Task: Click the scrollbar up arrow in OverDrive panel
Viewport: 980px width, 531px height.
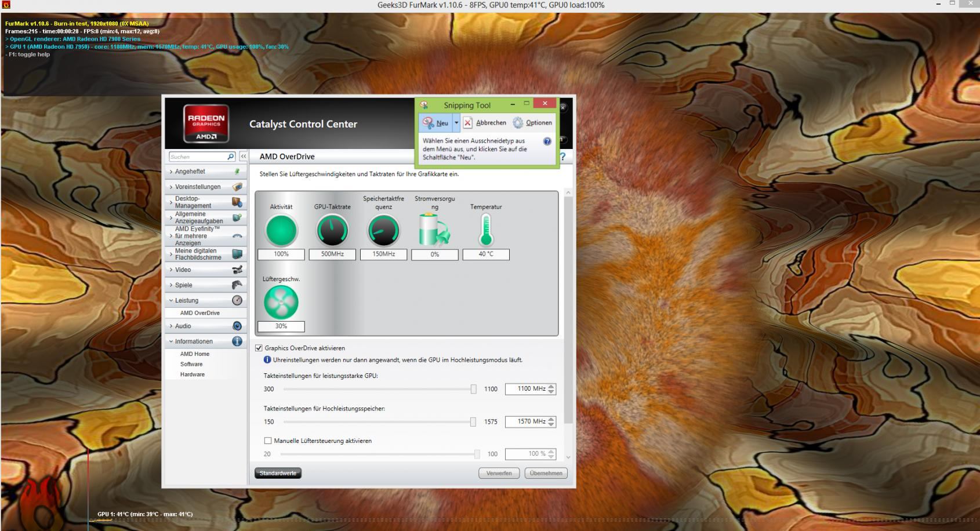Action: coord(568,192)
